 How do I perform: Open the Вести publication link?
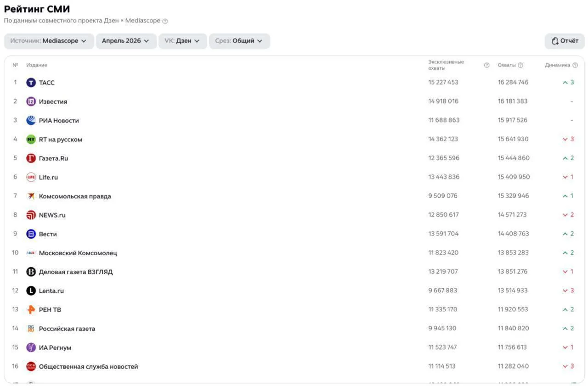click(x=48, y=234)
